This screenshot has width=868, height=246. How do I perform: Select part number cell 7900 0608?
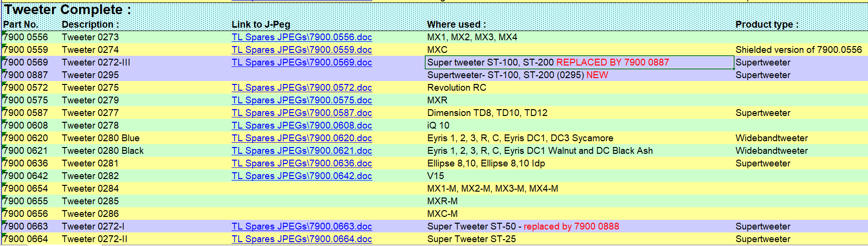pyautogui.click(x=26, y=126)
